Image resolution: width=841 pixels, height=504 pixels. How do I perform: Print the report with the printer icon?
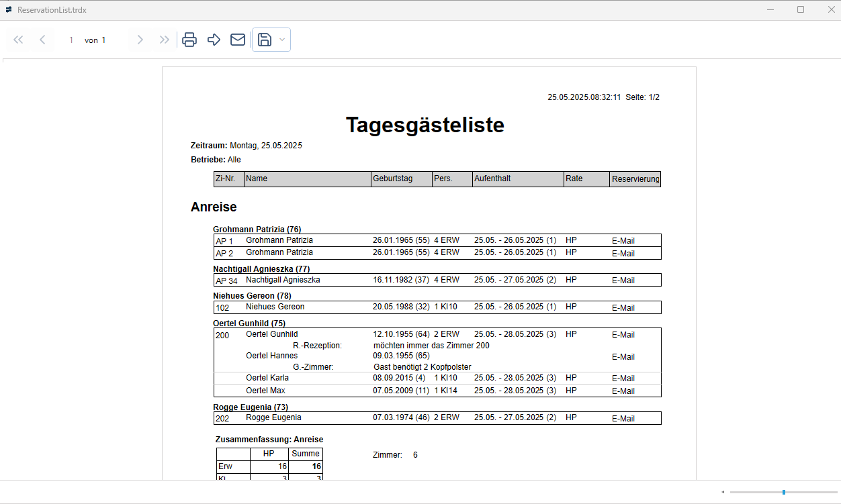[x=189, y=40]
